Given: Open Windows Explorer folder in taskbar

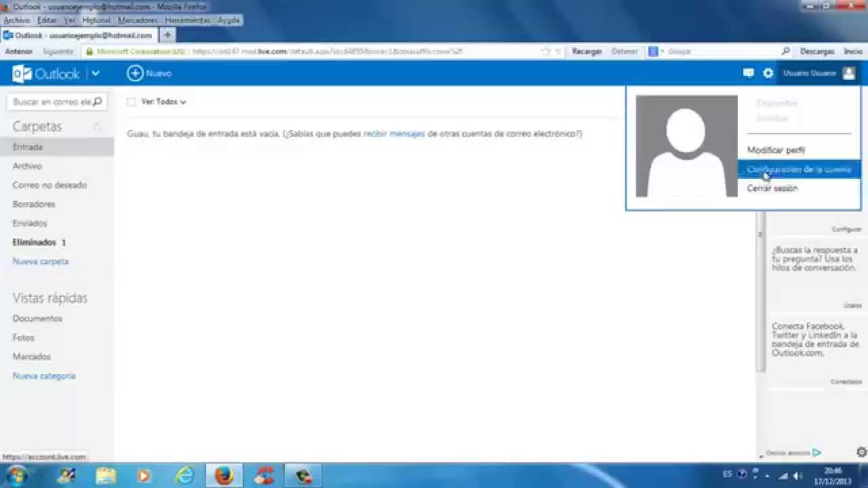Looking at the screenshot, I should click(x=106, y=476).
